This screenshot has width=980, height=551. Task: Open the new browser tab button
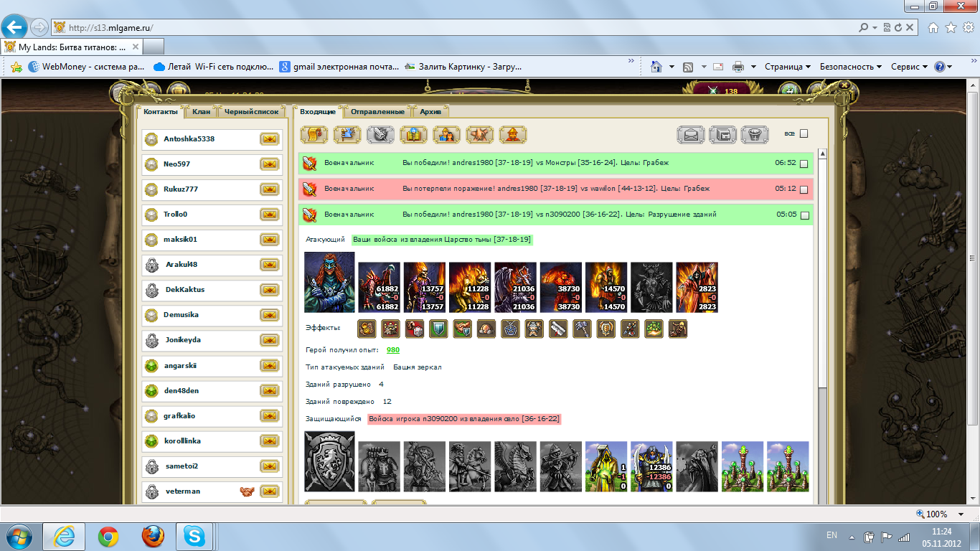click(x=154, y=47)
